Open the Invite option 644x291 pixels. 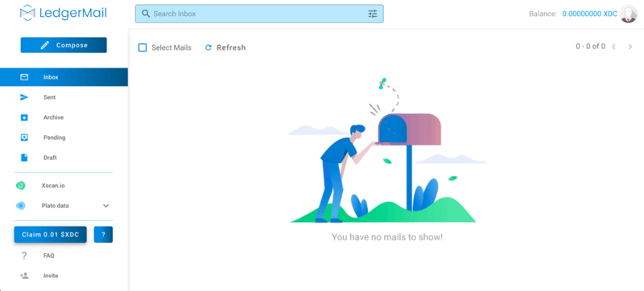[x=51, y=276]
